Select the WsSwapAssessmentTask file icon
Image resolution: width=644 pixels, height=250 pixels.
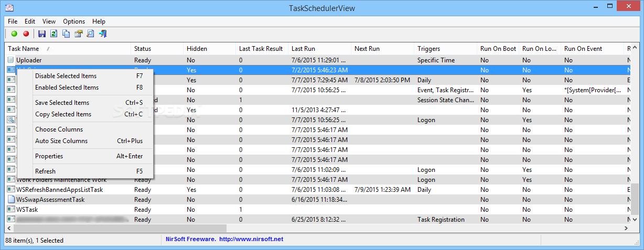click(x=11, y=200)
